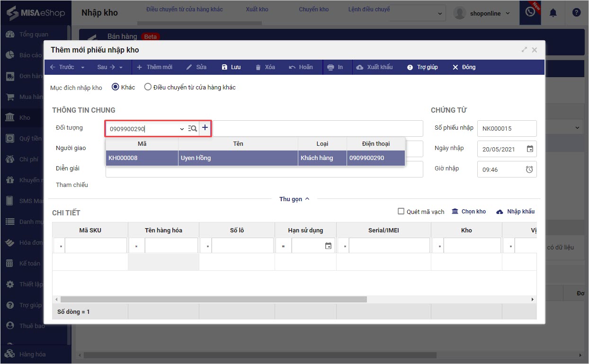Viewport: 589px width, 364px height.
Task: Click the Nhập khẩu import button
Action: (516, 212)
